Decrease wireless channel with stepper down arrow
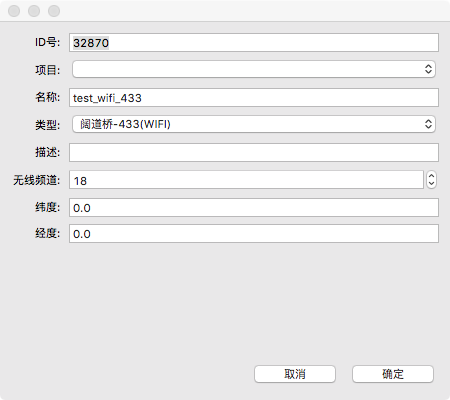 [431, 184]
